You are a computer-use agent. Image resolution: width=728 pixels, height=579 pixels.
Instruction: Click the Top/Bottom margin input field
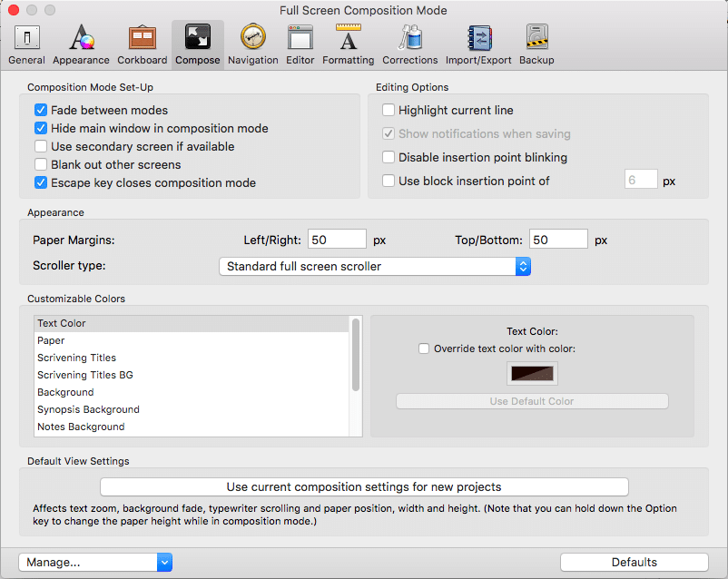tap(558, 240)
